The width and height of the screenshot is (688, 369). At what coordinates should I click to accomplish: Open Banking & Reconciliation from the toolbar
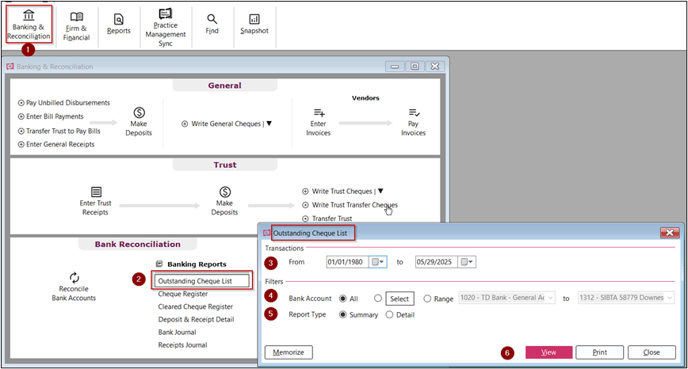29,25
